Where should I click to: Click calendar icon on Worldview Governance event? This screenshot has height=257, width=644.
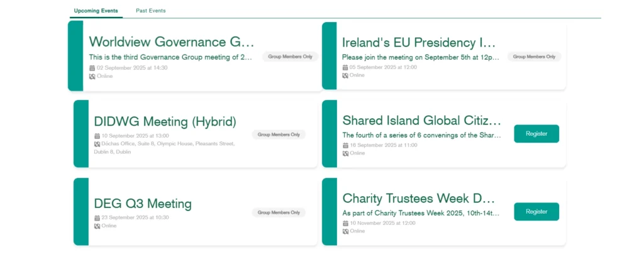point(92,68)
